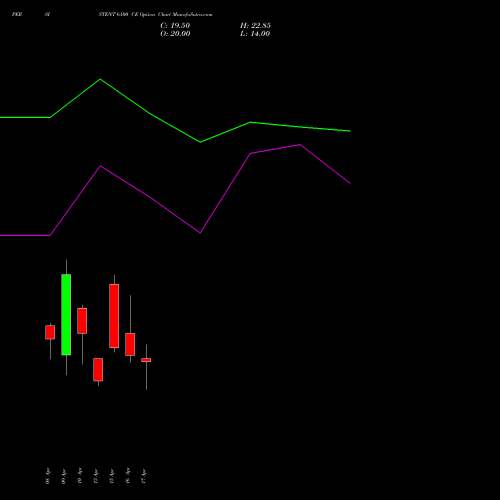Image resolution: width=500 pixels, height=500 pixels.
Task: Select the last small red candlestick
Action: click(x=146, y=360)
